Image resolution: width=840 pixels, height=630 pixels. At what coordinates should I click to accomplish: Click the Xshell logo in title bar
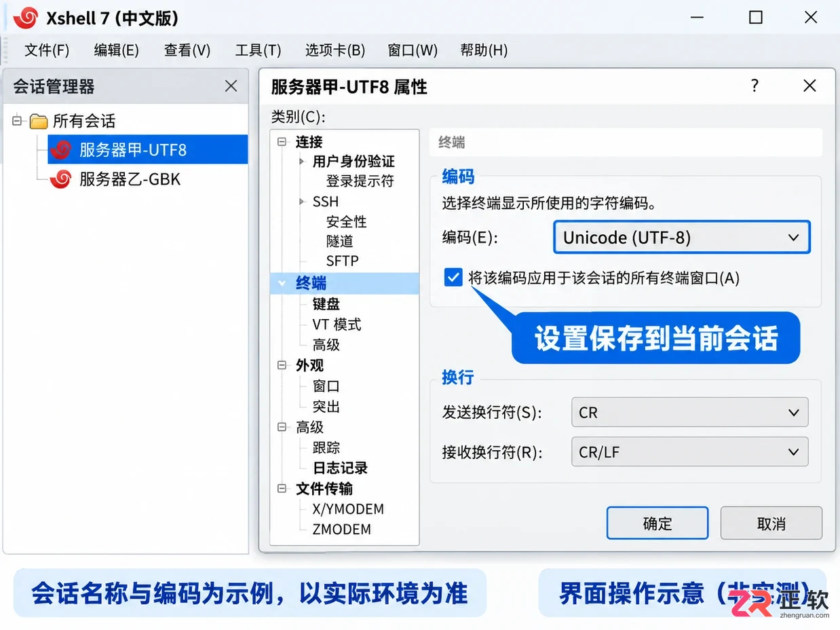(25, 18)
